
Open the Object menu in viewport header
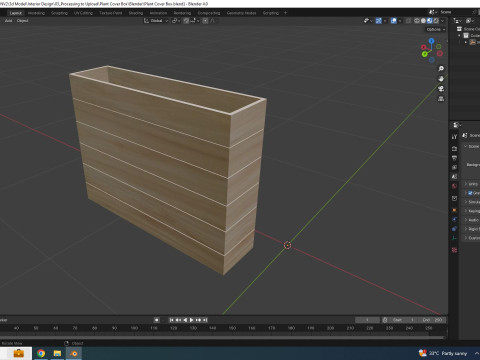pyautogui.click(x=22, y=21)
